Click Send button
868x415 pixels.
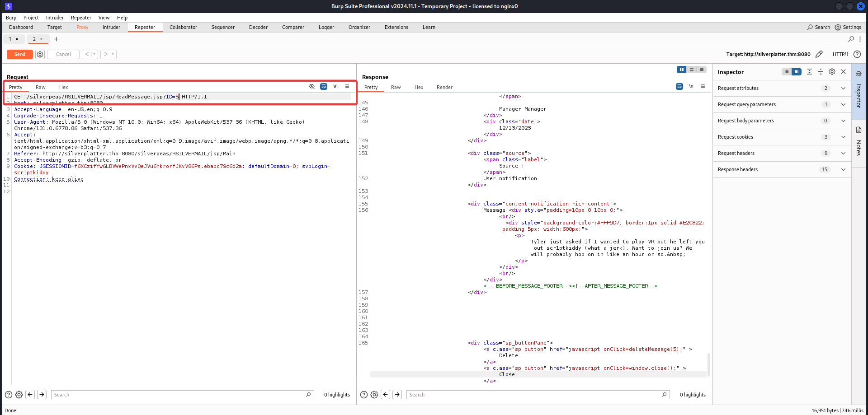click(x=20, y=54)
